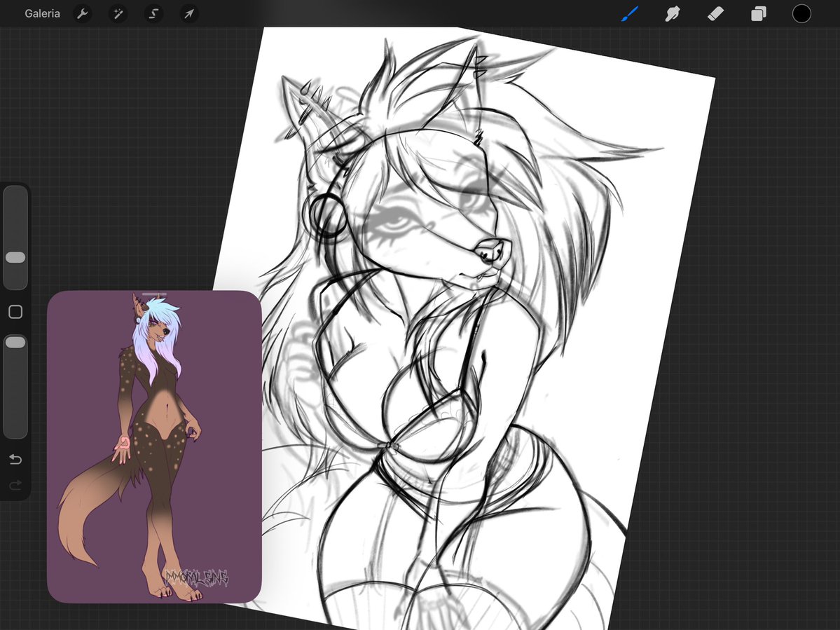
Task: Activate the Transform arrow tool
Action: 189,13
